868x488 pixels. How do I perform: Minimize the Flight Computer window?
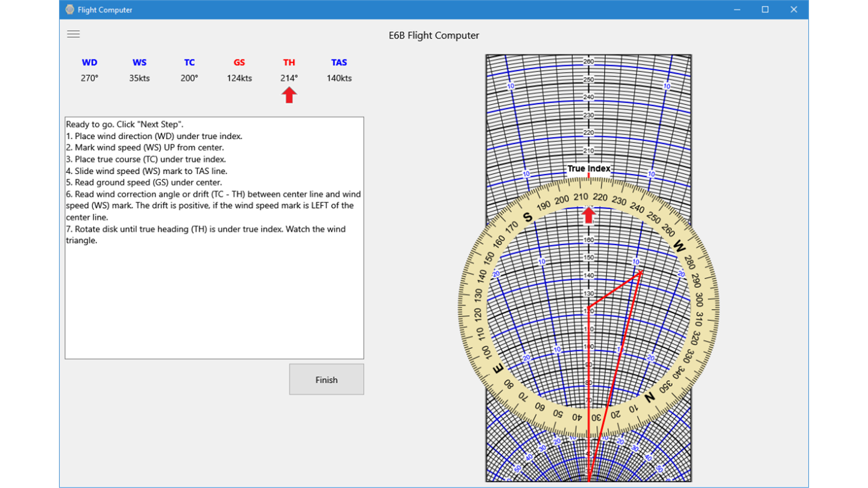tap(737, 10)
